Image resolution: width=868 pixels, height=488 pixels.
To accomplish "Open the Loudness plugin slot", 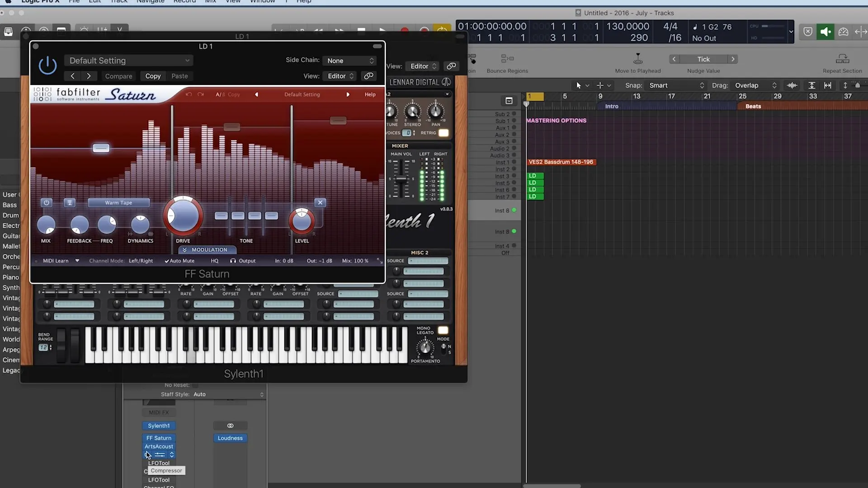I will click(x=230, y=438).
